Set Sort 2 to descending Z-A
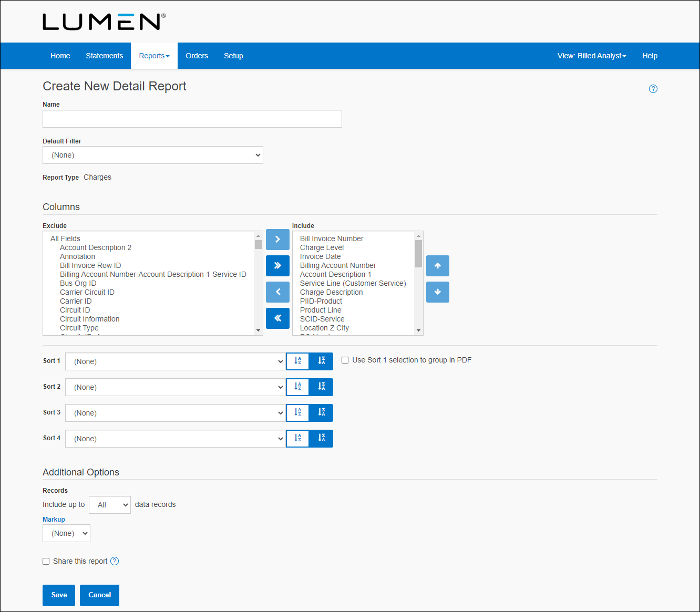The image size is (700, 612). coord(321,387)
